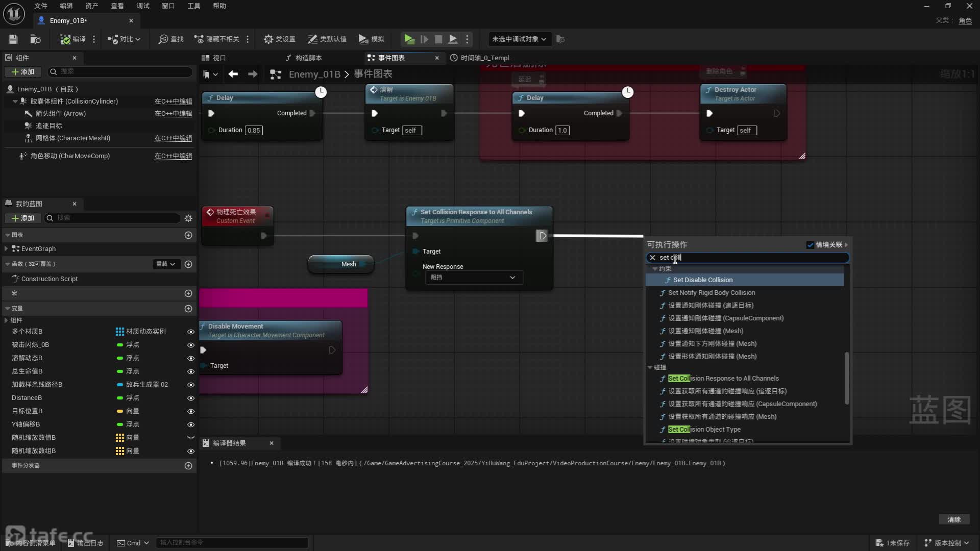Toggle the Context Sensitive (情境关联) checkbox
Screen dimensions: 980x551
point(810,245)
